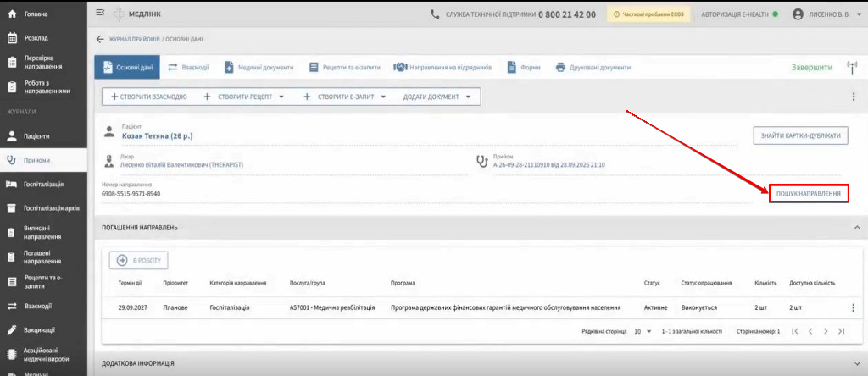The height and width of the screenshot is (376, 868).
Task: Open Госпіталізація in the sidebar
Action: [x=43, y=184]
